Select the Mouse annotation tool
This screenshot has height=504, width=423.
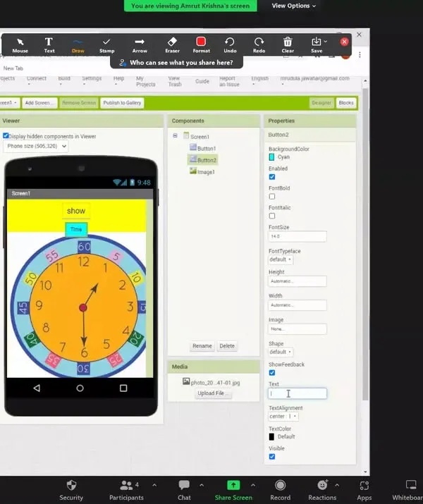(x=20, y=45)
